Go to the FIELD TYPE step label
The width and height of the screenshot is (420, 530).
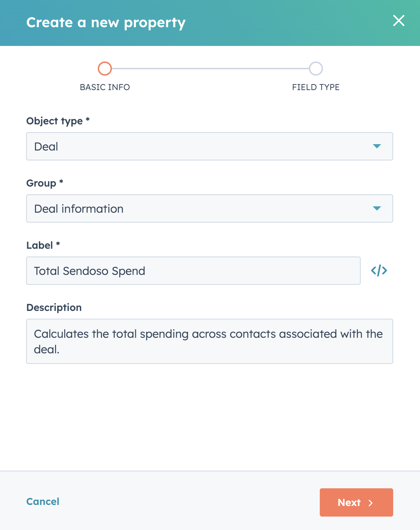316,87
